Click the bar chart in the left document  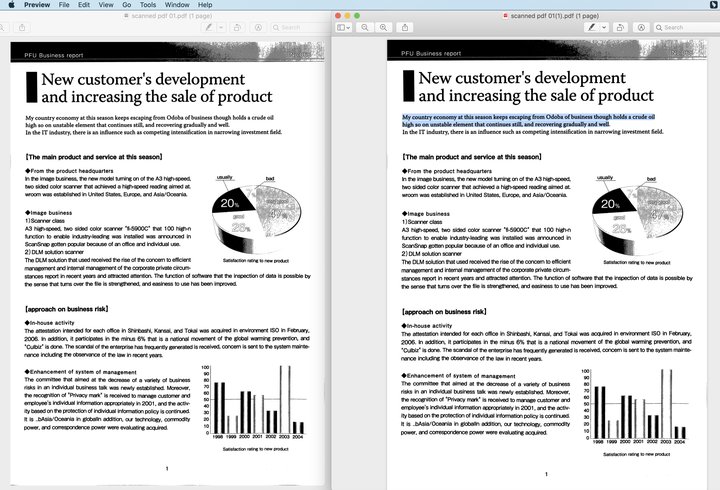253,401
